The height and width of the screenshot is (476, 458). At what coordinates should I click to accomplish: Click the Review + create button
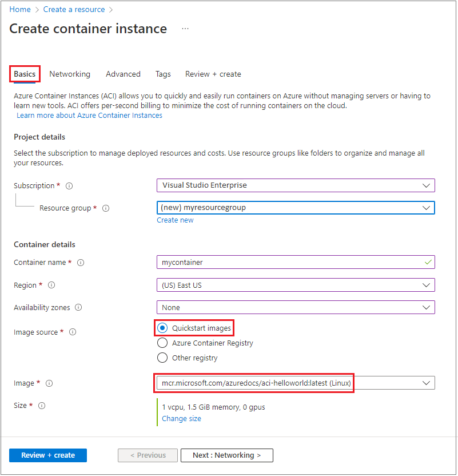point(47,455)
